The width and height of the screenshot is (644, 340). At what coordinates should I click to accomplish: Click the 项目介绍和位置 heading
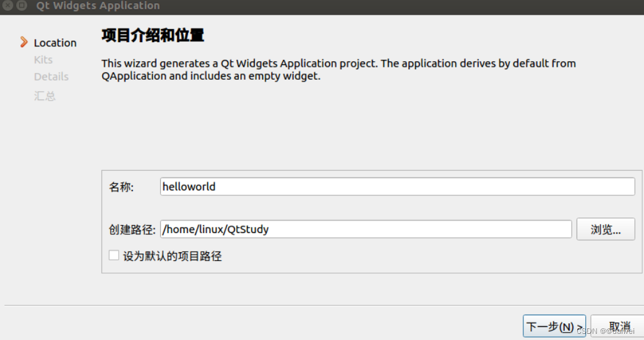153,35
